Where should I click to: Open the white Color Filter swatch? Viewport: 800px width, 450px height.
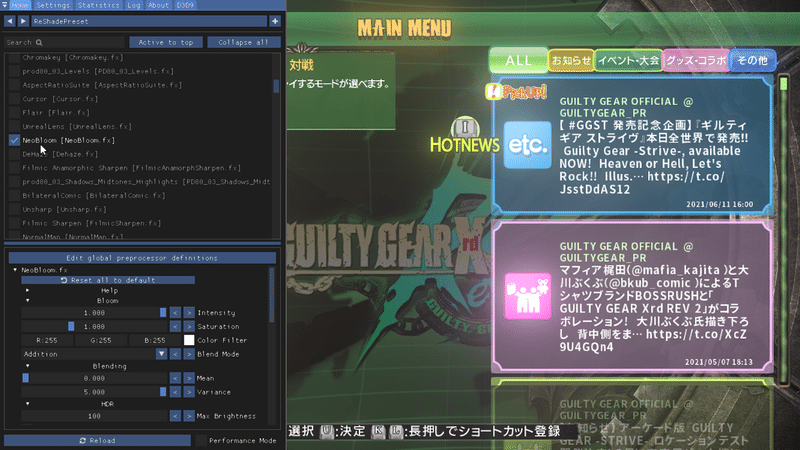[189, 340]
